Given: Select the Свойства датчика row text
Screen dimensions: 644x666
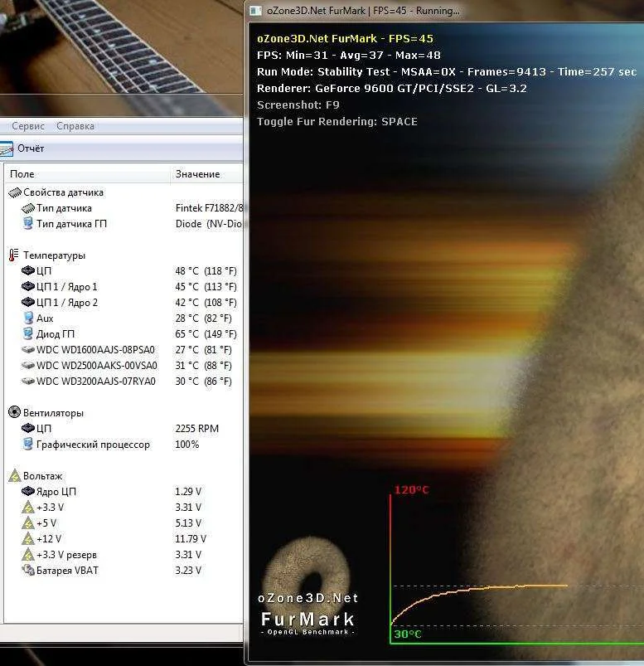Looking at the screenshot, I should click(x=63, y=192).
